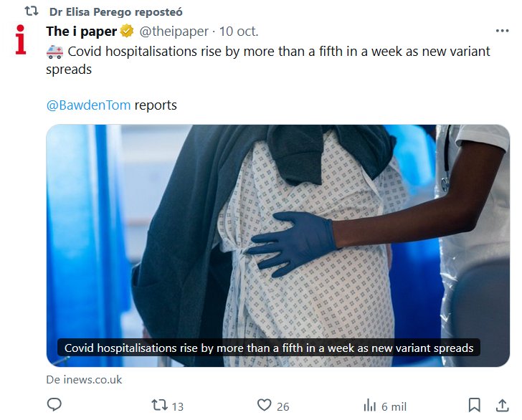Viewport: 522px width, 420px height.
Task: Click the ambulance emoji in tweet
Action: pos(54,52)
